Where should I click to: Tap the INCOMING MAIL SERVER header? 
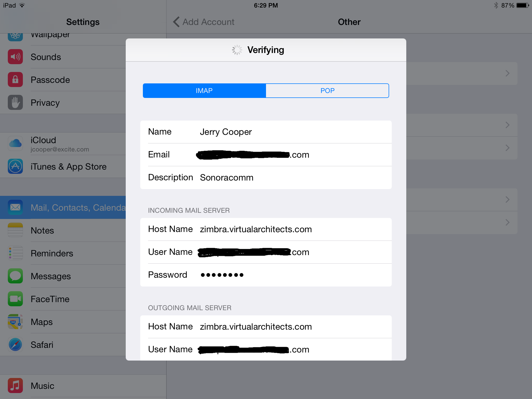189,210
